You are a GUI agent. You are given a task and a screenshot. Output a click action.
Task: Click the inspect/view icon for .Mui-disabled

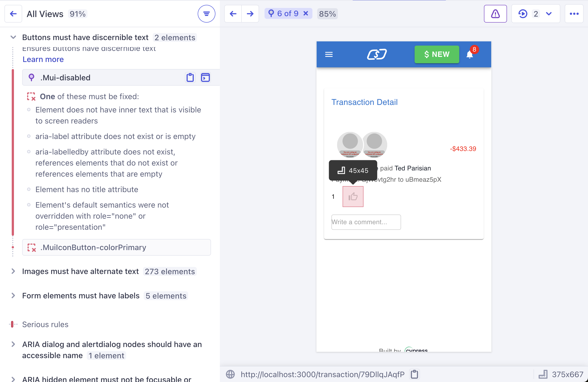(205, 77)
